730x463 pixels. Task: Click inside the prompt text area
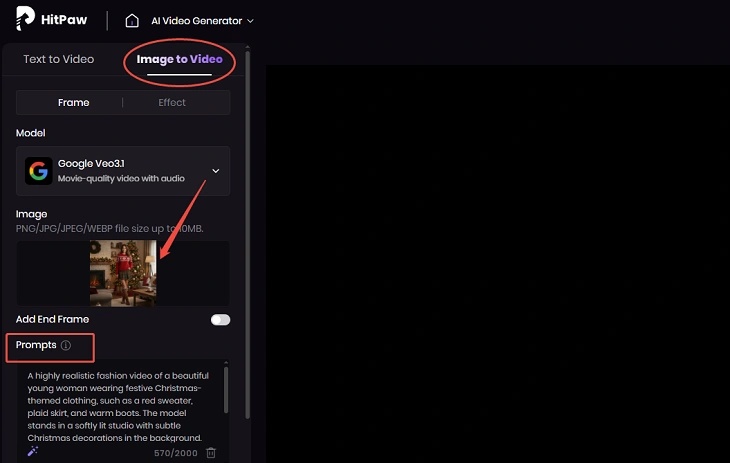pos(119,406)
